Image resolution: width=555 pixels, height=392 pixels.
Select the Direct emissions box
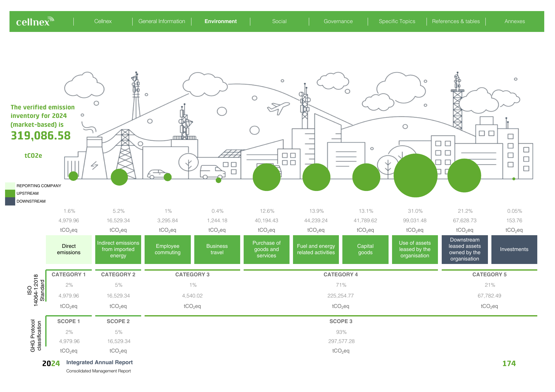coord(69,249)
